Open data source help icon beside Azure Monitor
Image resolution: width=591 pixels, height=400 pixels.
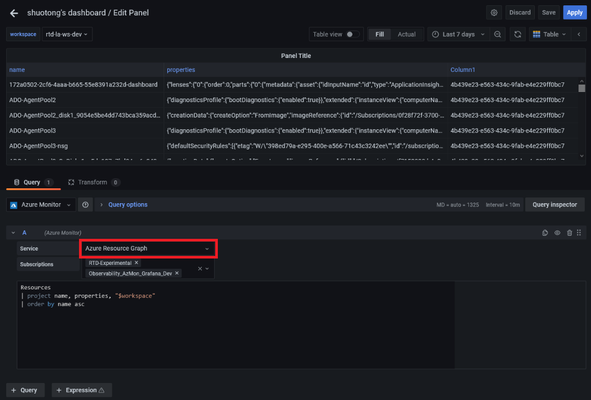pyautogui.click(x=86, y=205)
